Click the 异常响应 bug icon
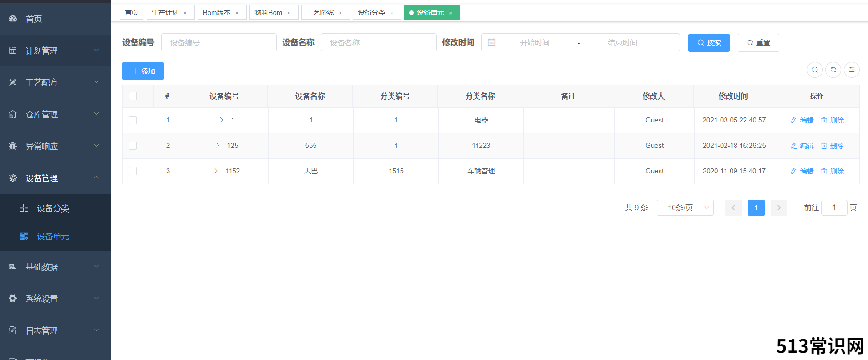The image size is (868, 360). click(x=13, y=146)
